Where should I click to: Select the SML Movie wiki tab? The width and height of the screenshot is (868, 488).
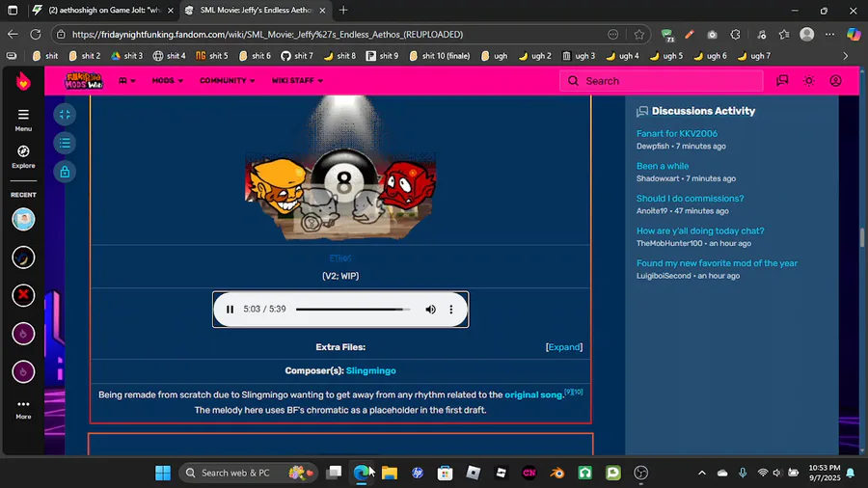click(256, 10)
